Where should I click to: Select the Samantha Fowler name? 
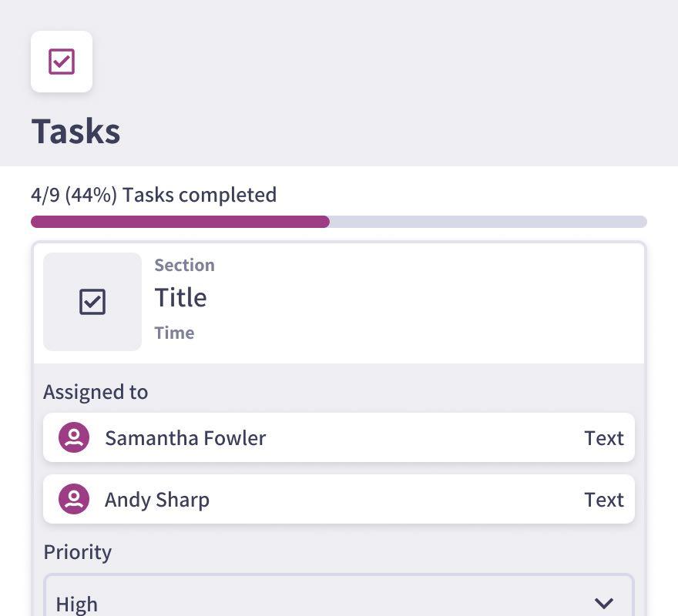pyautogui.click(x=185, y=438)
